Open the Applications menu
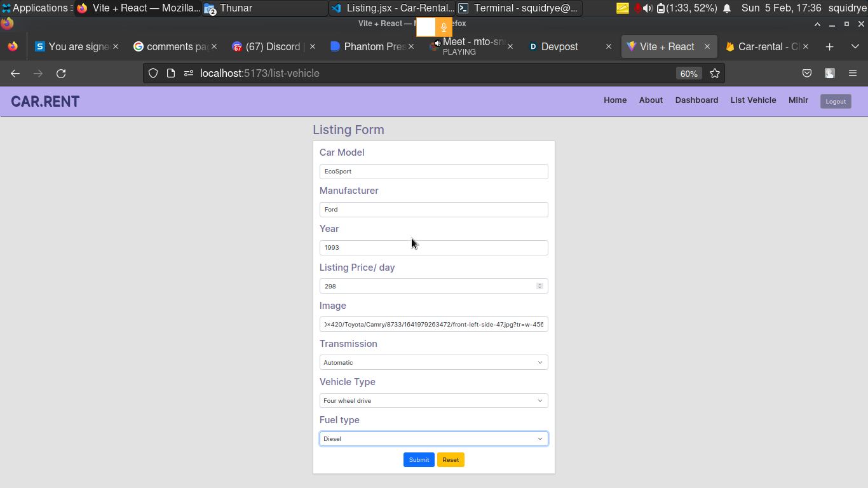Screen dimensions: 868x488 pyautogui.click(x=37, y=8)
